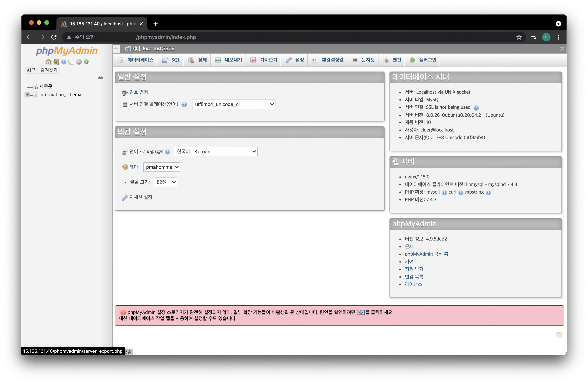Switch to the 내보내기 export tab
This screenshot has height=383, width=588.
228,60
